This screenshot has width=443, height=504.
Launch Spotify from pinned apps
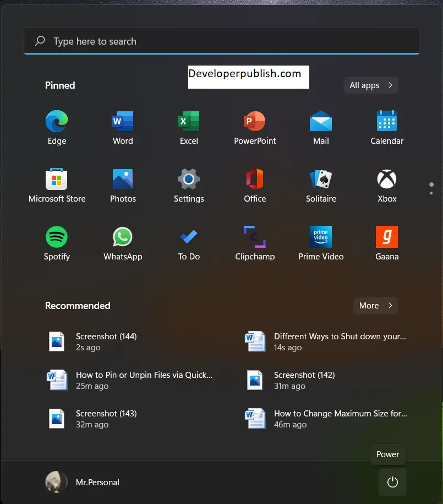[57, 243]
